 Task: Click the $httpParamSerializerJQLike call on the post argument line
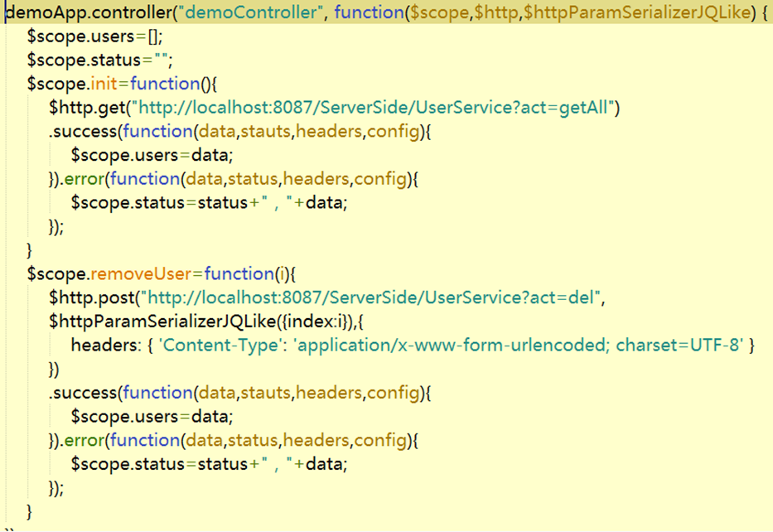pyautogui.click(x=162, y=322)
